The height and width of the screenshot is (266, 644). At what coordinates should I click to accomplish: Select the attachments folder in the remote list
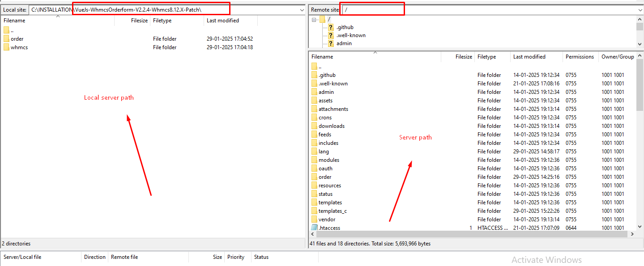(x=333, y=109)
